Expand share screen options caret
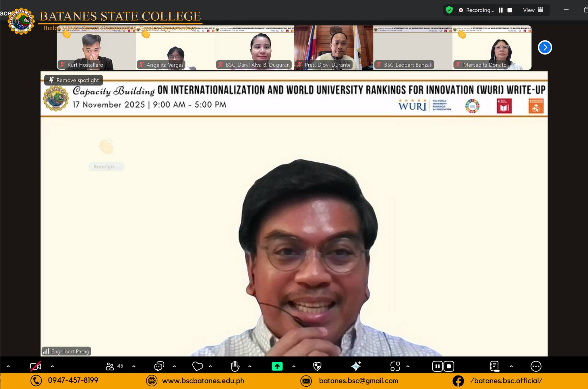The height and width of the screenshot is (389, 588). pyautogui.click(x=294, y=366)
